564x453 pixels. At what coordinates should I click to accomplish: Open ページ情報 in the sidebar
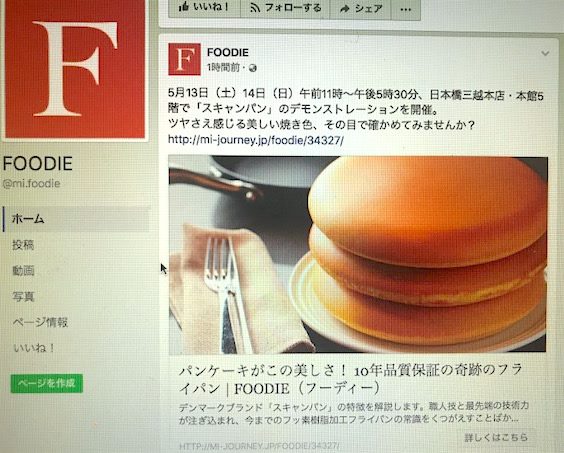click(40, 322)
